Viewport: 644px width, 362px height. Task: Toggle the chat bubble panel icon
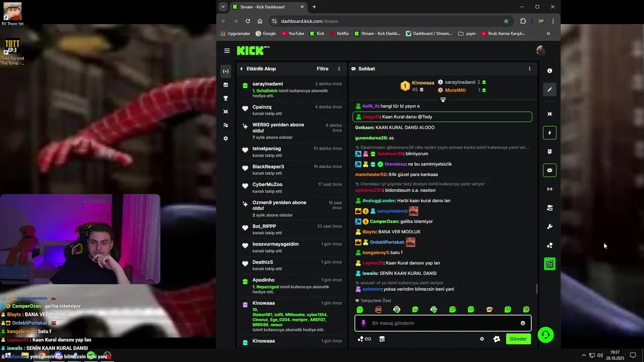(x=549, y=170)
